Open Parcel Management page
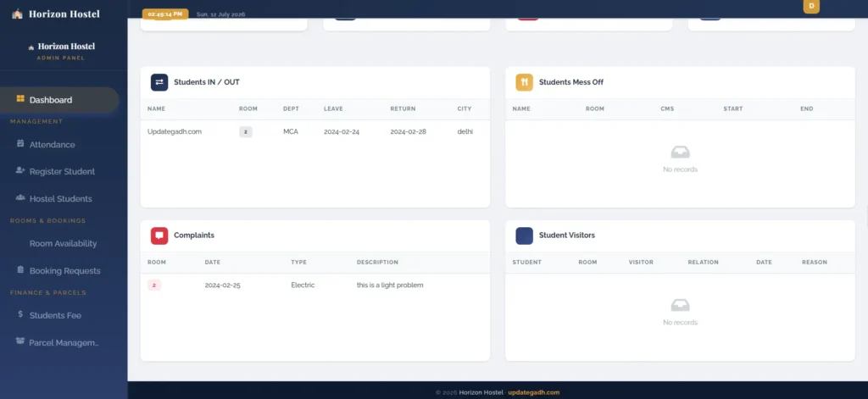Viewport: 868px width, 399px height. tap(59, 342)
